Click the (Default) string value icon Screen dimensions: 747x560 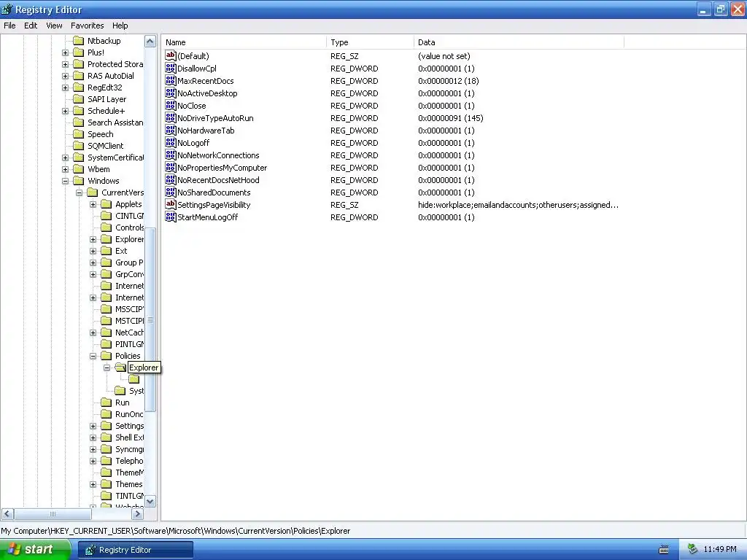coord(171,55)
